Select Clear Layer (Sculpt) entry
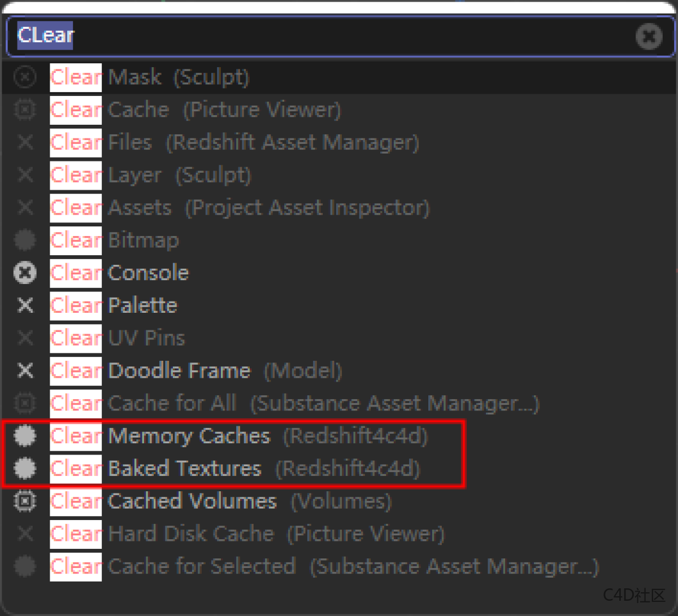Screen dimensions: 678x616 (150, 175)
